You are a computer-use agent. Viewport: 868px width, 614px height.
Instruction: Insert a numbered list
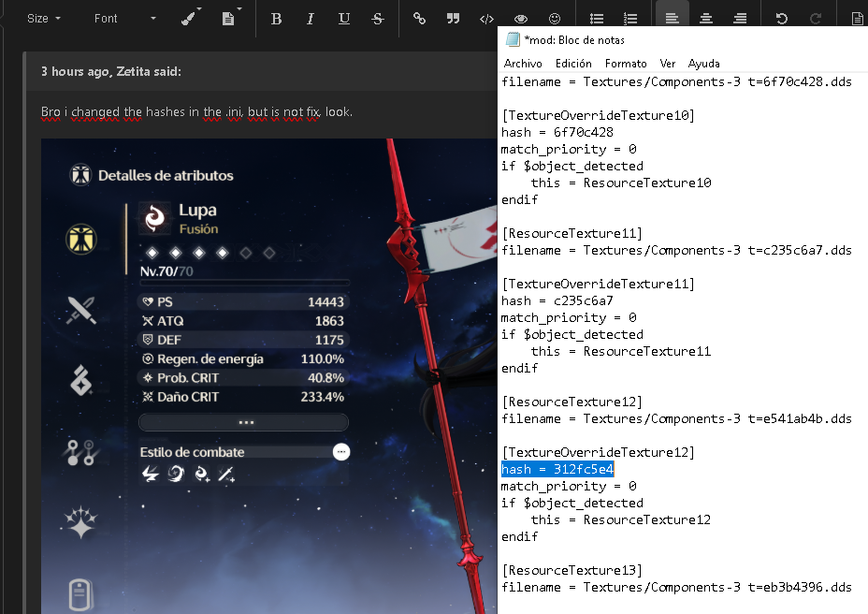tap(630, 19)
